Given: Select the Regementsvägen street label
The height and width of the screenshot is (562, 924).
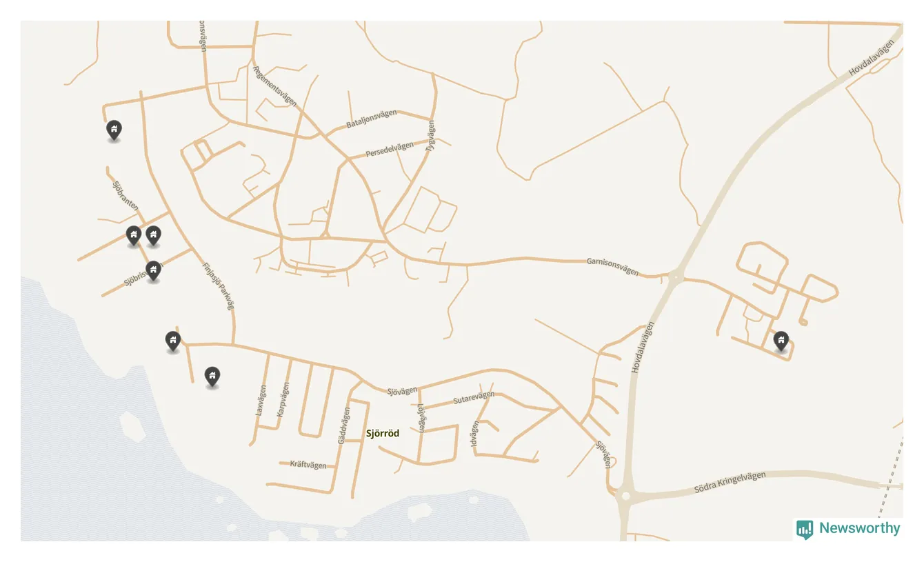Looking at the screenshot, I should [274, 86].
